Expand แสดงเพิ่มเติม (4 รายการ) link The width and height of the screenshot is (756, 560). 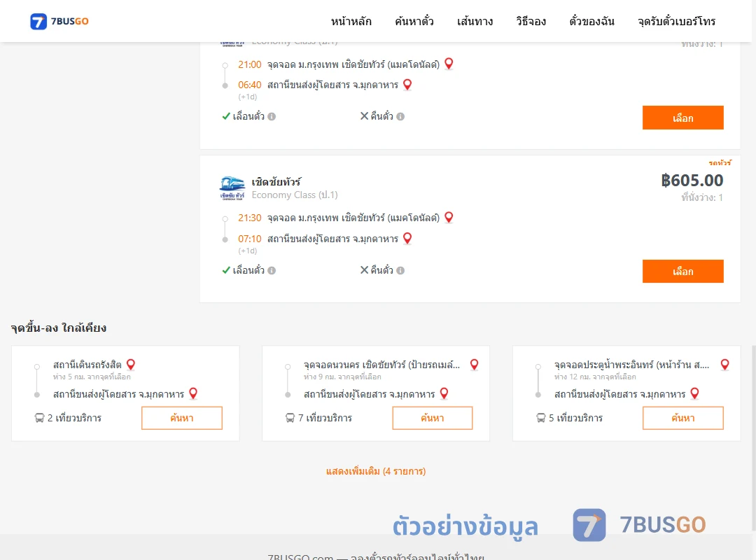pos(376,471)
